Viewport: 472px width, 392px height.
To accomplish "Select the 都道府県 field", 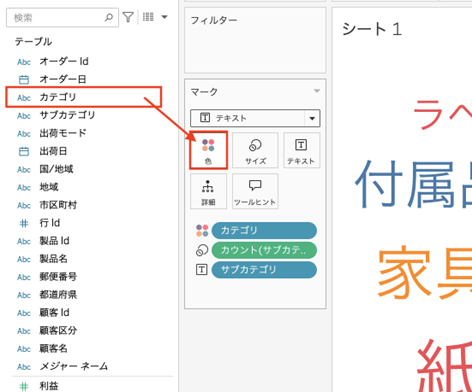I will (58, 295).
